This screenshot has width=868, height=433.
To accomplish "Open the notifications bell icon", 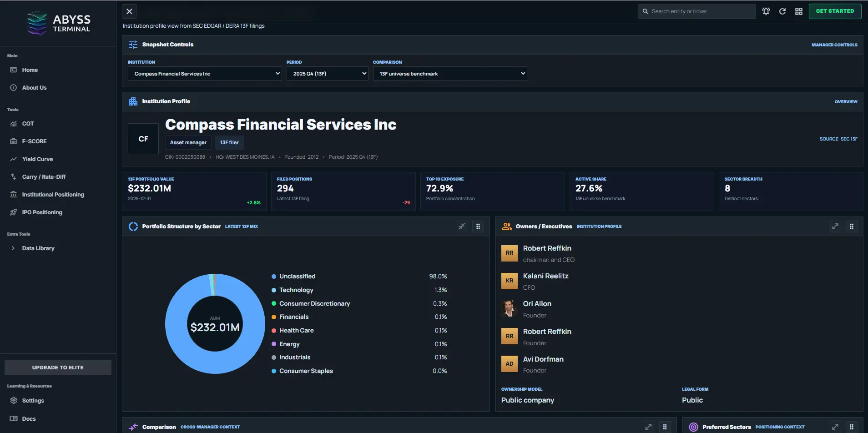I will point(766,11).
